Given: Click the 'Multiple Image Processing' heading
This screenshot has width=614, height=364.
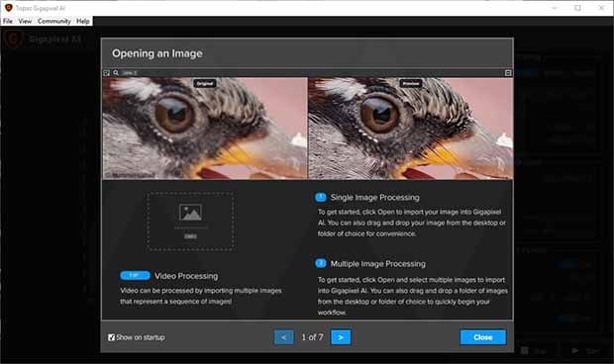Looking at the screenshot, I should pos(378,264).
